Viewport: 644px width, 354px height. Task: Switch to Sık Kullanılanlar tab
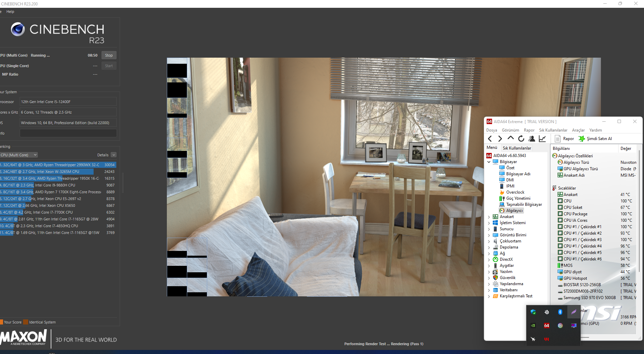pyautogui.click(x=517, y=148)
